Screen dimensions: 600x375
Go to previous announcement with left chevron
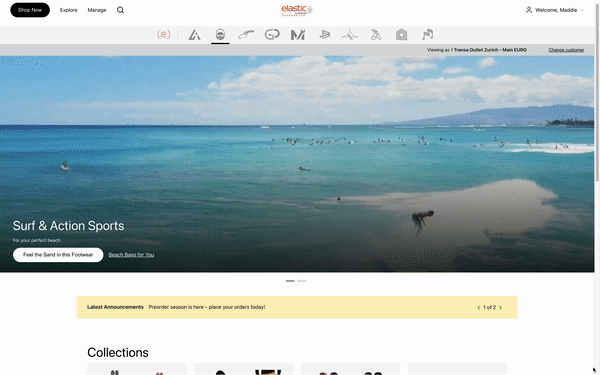[479, 307]
